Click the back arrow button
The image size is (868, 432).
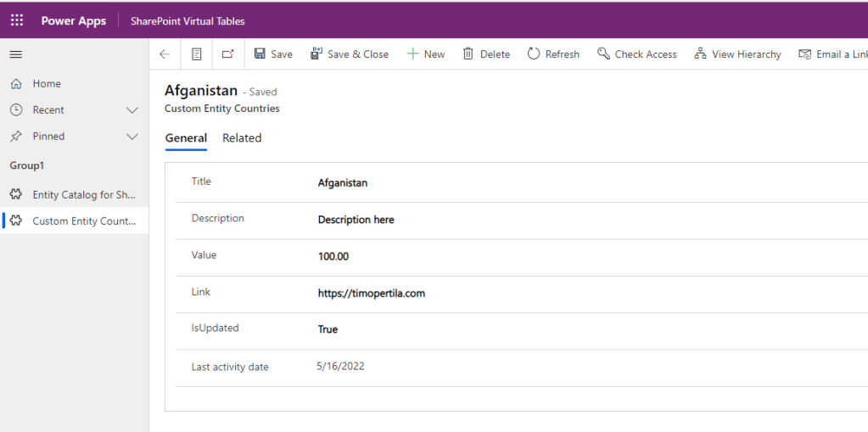point(165,54)
